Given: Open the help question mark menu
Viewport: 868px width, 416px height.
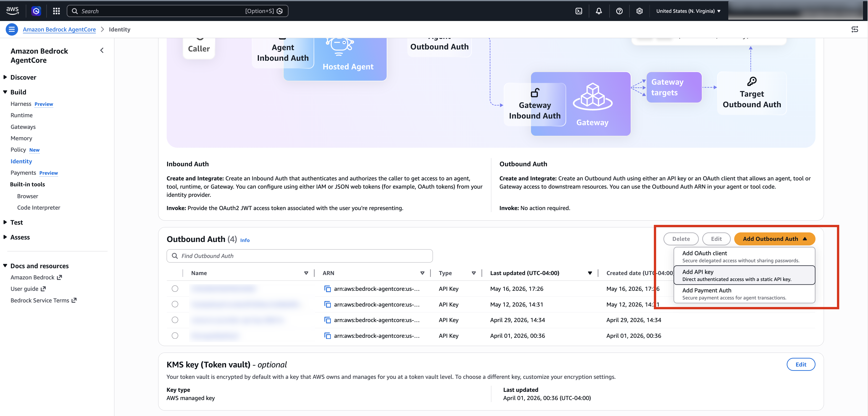Looking at the screenshot, I should (x=619, y=11).
